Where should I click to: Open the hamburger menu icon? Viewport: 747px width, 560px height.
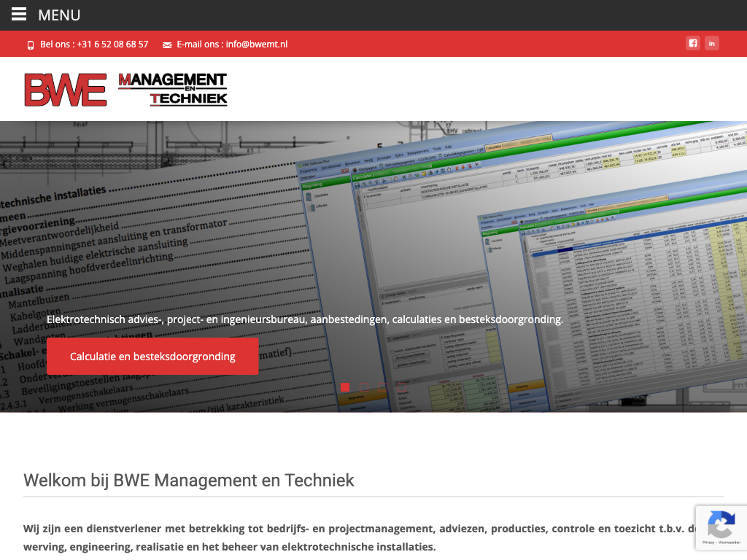[19, 15]
